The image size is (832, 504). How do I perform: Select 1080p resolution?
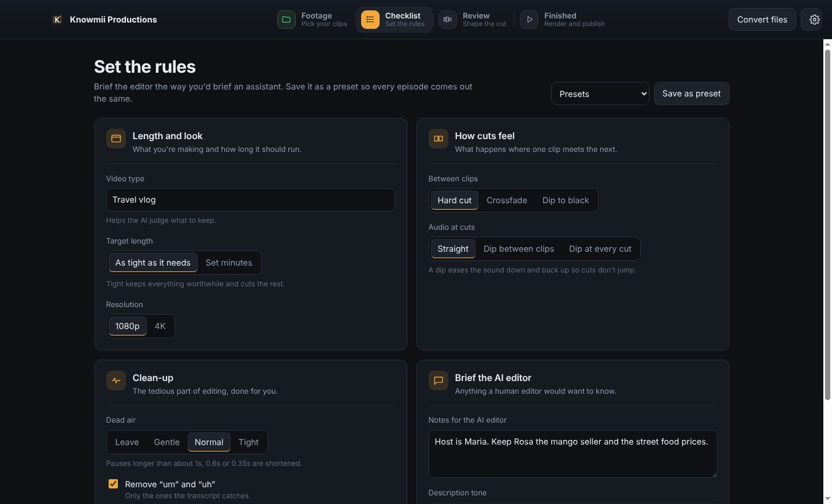pos(128,326)
